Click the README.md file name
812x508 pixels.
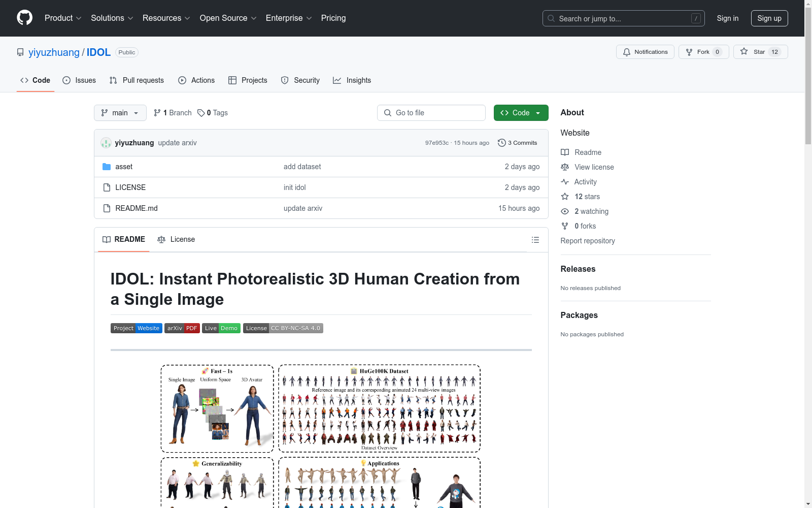tap(137, 208)
